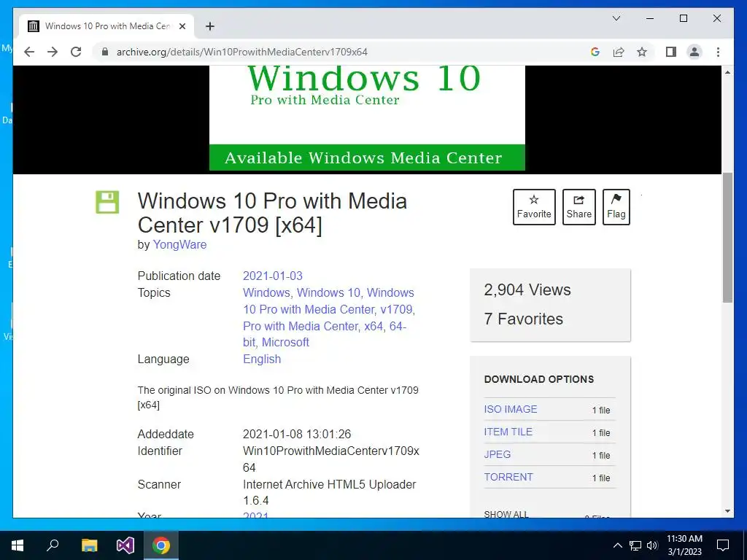The image size is (747, 560).
Task: Bookmark this tab with the star
Action: click(x=642, y=52)
